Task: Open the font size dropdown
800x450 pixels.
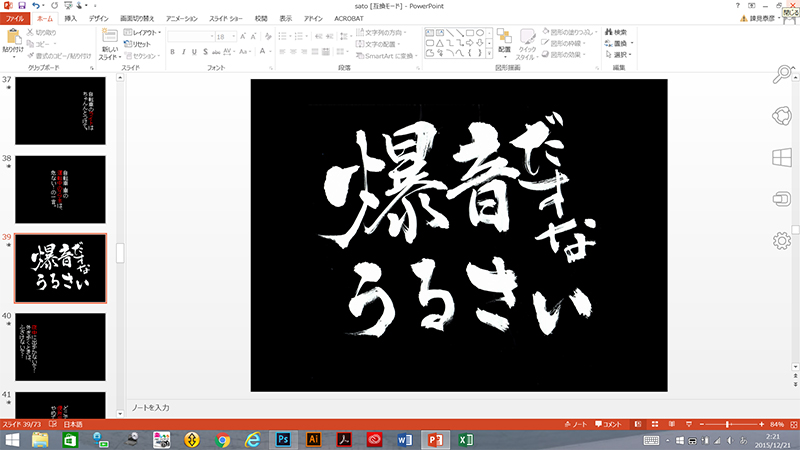Action: [235, 36]
